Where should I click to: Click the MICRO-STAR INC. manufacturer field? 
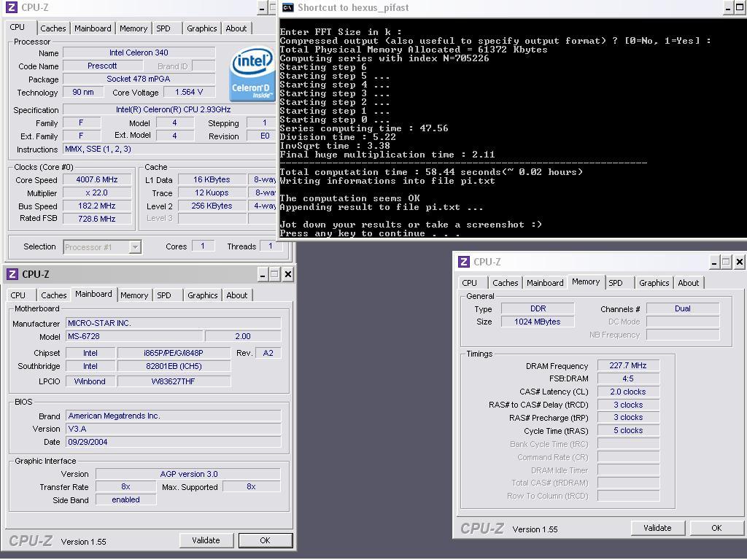tap(173, 323)
